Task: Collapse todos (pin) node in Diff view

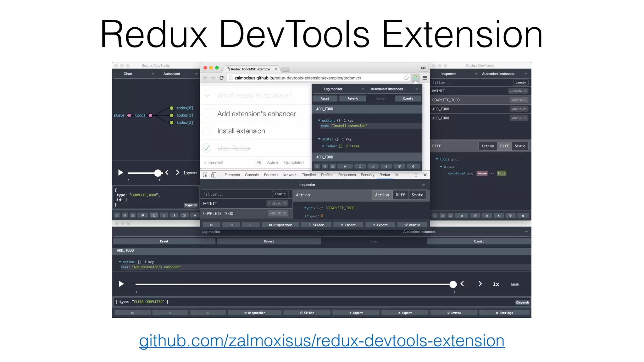Action: pos(437,159)
